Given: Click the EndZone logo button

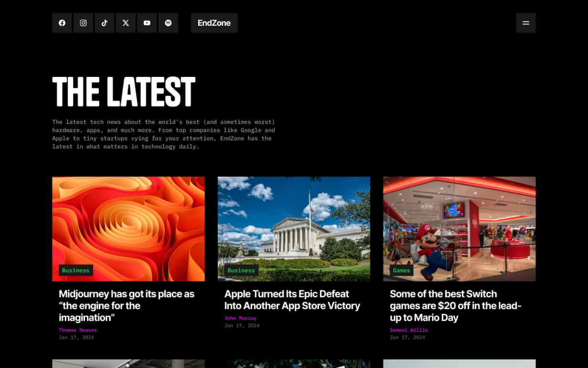Looking at the screenshot, I should point(214,23).
